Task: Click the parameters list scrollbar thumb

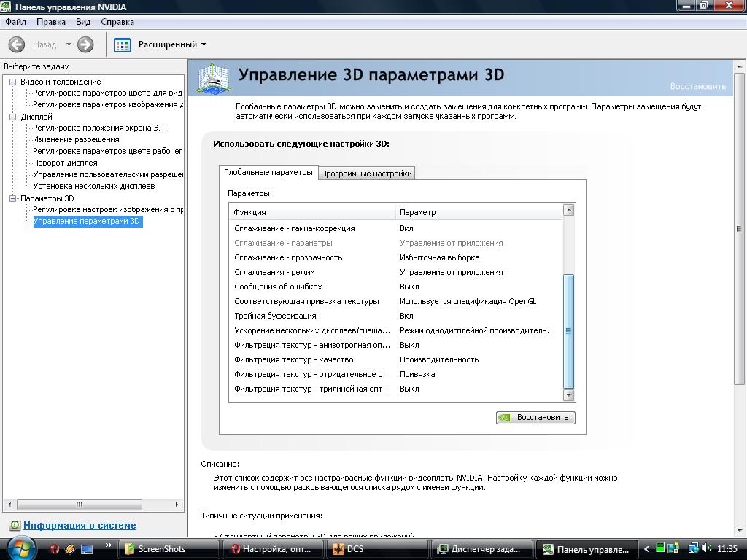Action: [x=568, y=332]
